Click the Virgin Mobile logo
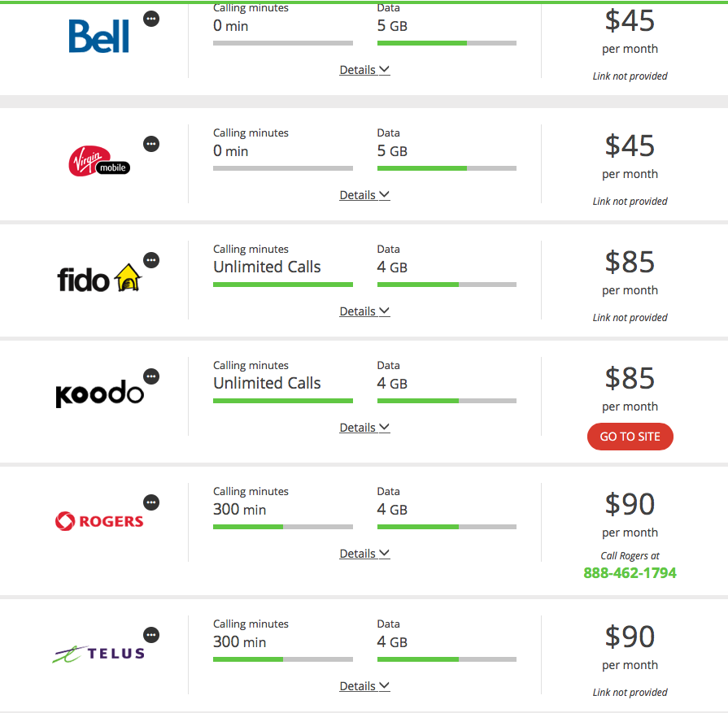Screen dimensions: 728x713 [x=99, y=161]
